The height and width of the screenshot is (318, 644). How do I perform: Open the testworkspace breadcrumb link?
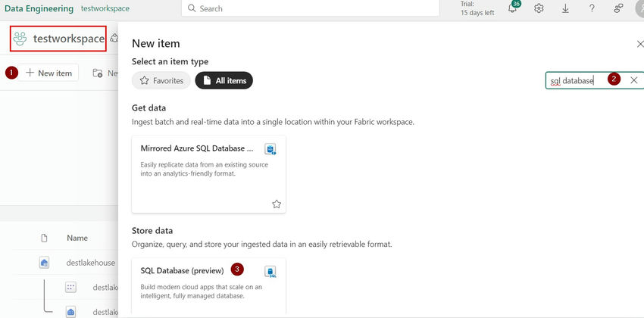pyautogui.click(x=105, y=8)
